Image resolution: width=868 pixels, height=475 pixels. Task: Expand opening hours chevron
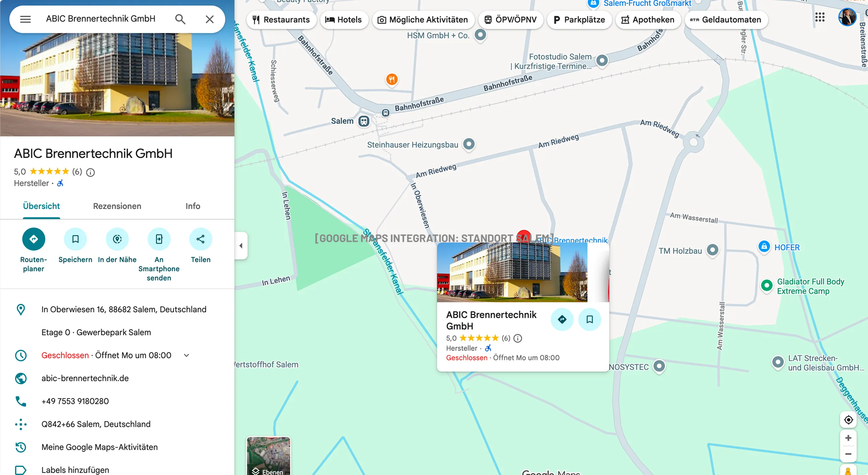tap(186, 355)
